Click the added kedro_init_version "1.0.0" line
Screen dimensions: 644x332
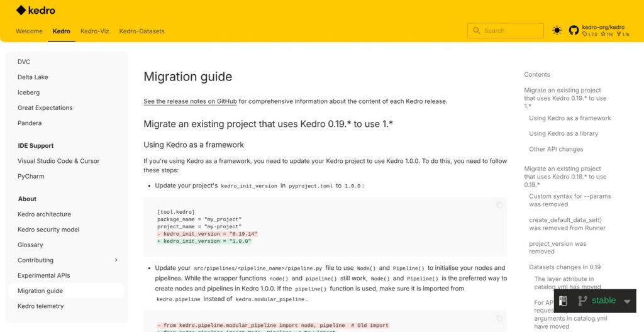[204, 241]
